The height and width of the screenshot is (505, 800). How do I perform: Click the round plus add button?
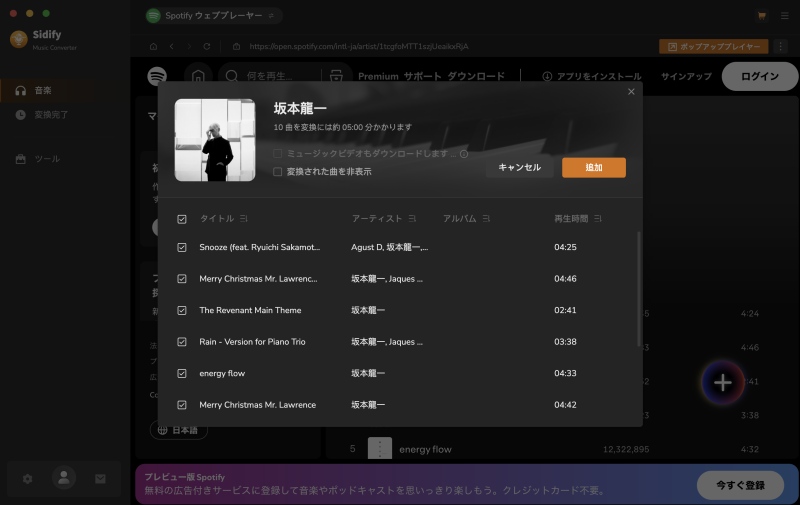(x=723, y=383)
